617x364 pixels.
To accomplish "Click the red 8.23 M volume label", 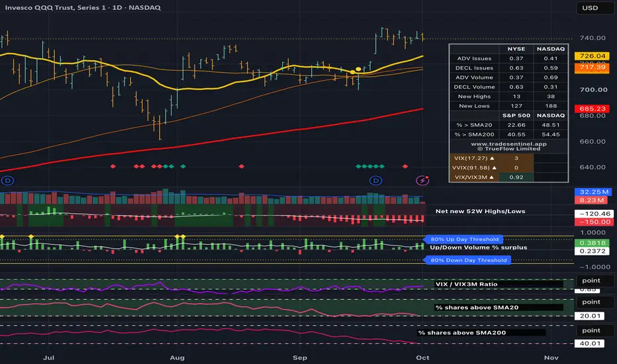I will click(x=591, y=201).
